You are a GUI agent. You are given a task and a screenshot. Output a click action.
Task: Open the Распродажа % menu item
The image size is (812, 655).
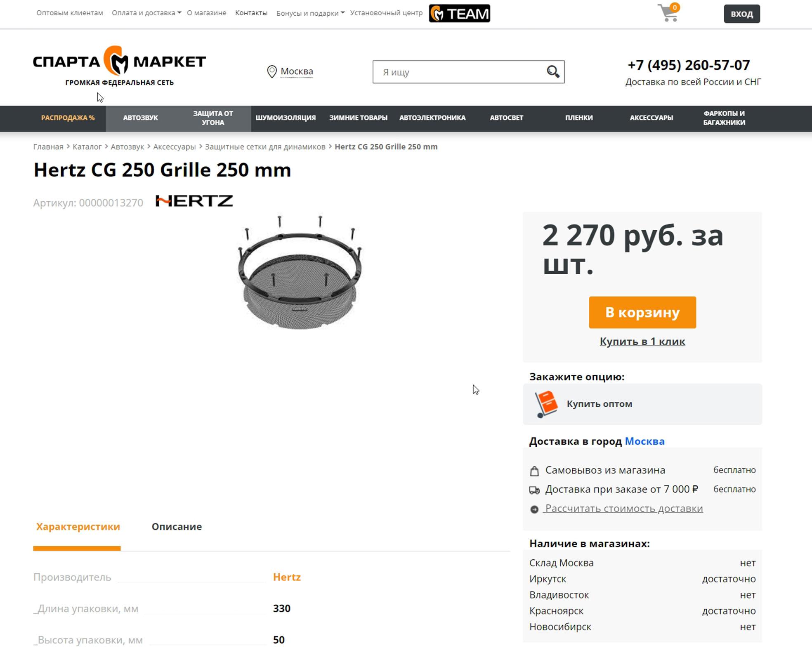(68, 118)
